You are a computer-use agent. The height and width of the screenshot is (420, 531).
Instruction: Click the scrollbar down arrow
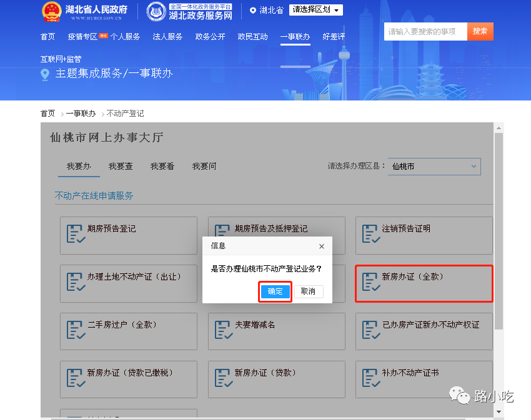click(498, 412)
